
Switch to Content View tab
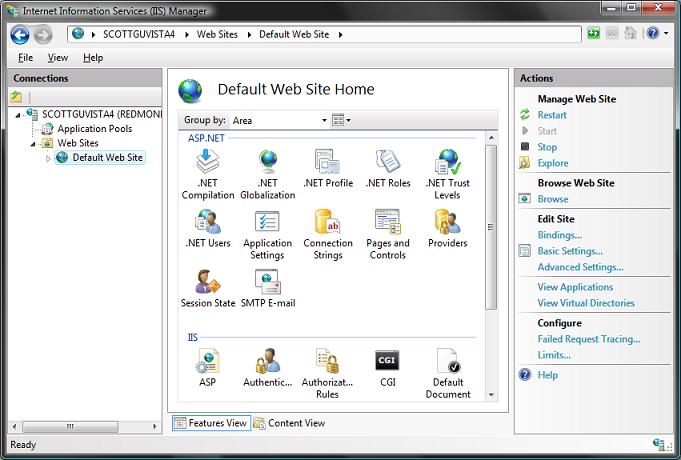pos(289,423)
